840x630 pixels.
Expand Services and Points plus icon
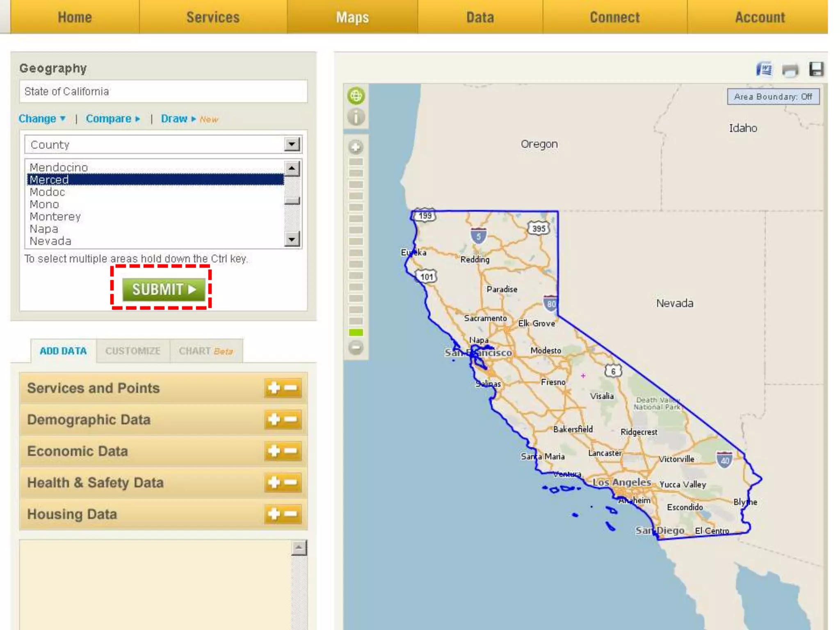point(274,388)
